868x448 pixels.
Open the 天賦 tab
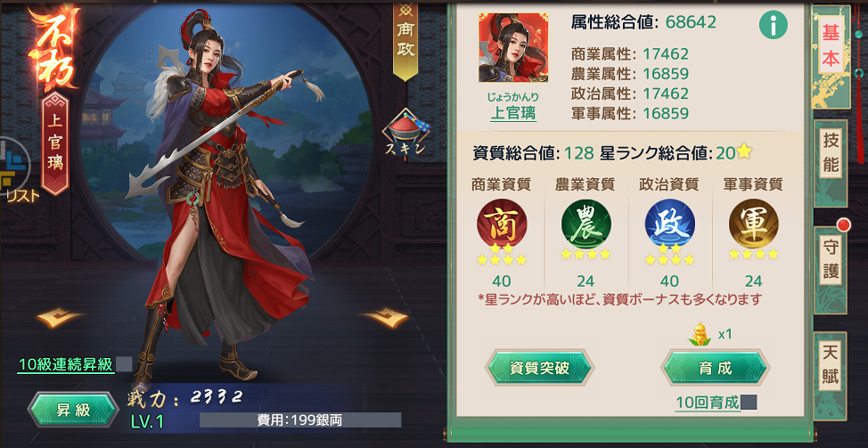pos(831,367)
